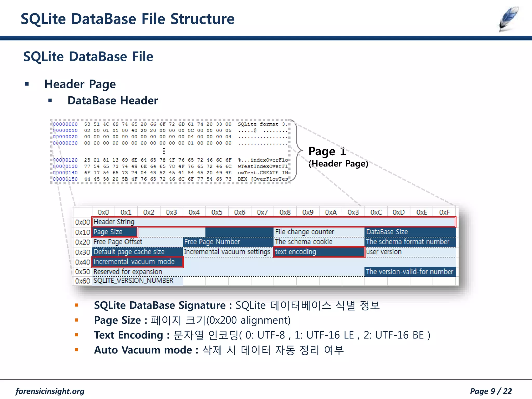Click the 'Page 1' label beside hex dump

[327, 151]
